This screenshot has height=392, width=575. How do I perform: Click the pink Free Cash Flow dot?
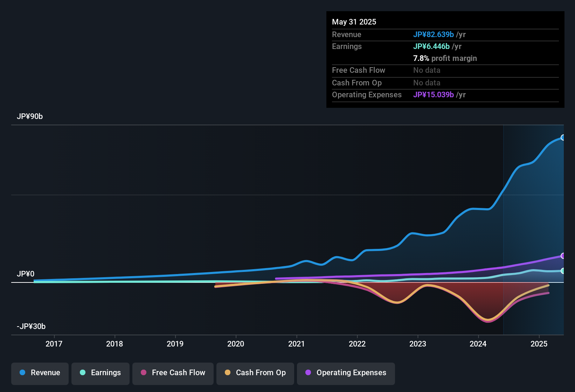pyautogui.click(x=144, y=373)
